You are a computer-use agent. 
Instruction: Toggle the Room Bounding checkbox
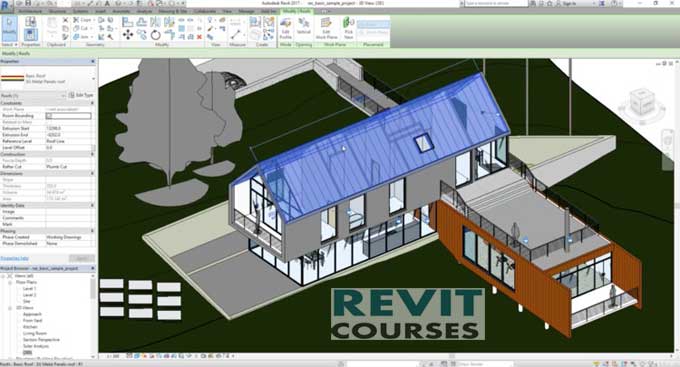[49, 116]
